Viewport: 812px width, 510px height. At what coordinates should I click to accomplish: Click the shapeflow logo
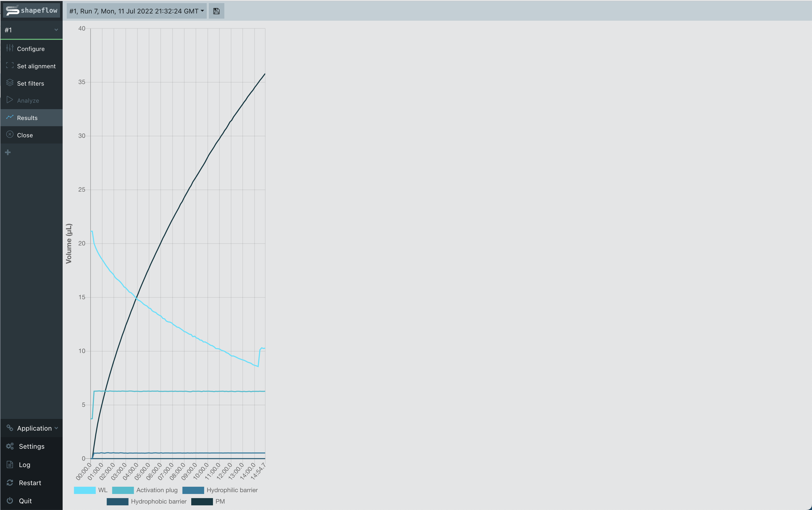[x=31, y=10]
